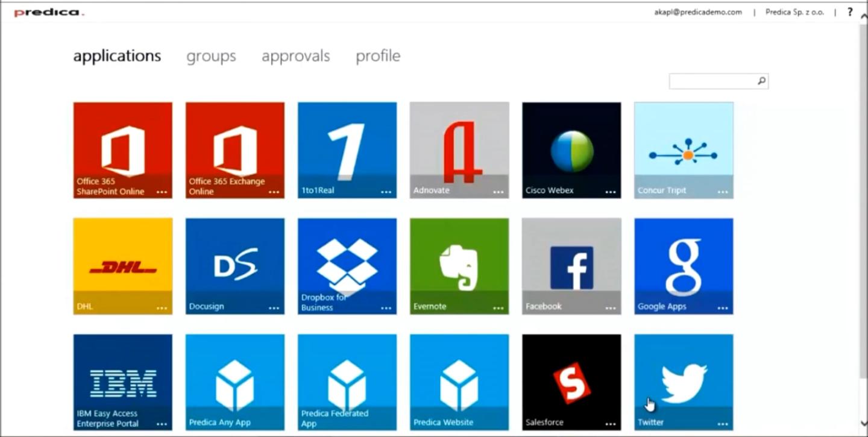Show more options for 1to1Real tile
Screen dimensions: 868x437
[386, 192]
